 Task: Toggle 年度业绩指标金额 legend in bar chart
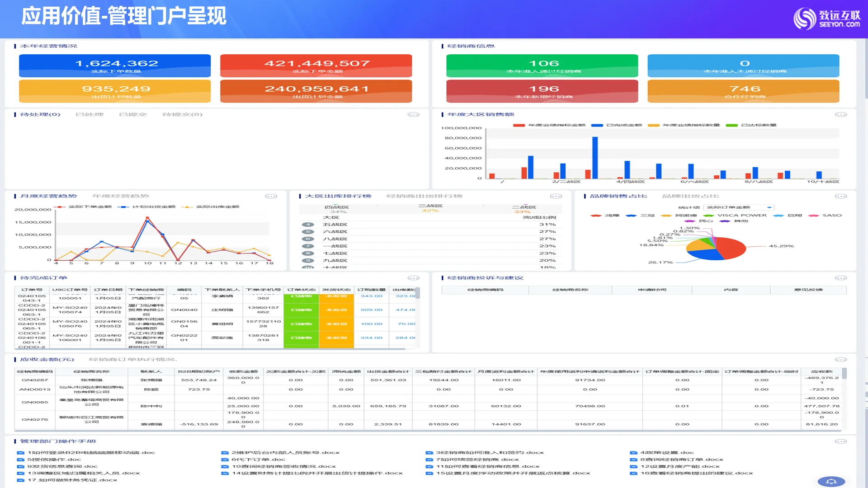(549, 125)
